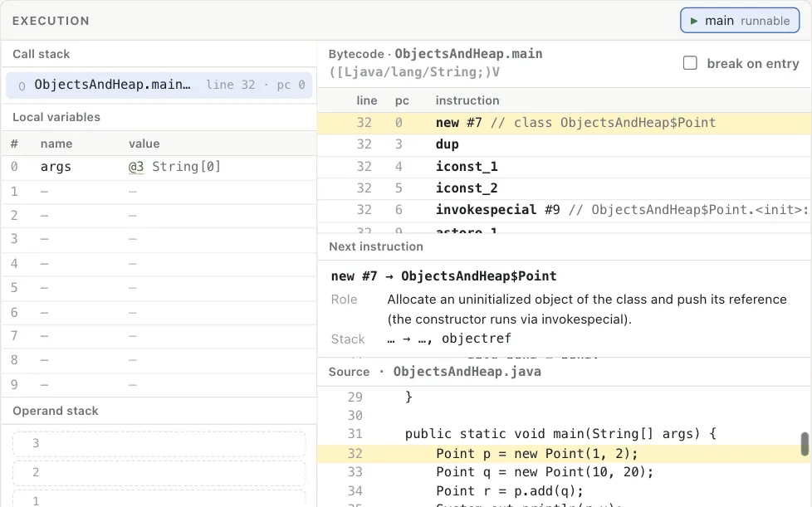812x507 pixels.
Task: Click the Stack effect … → …, objectref
Action: tap(449, 339)
